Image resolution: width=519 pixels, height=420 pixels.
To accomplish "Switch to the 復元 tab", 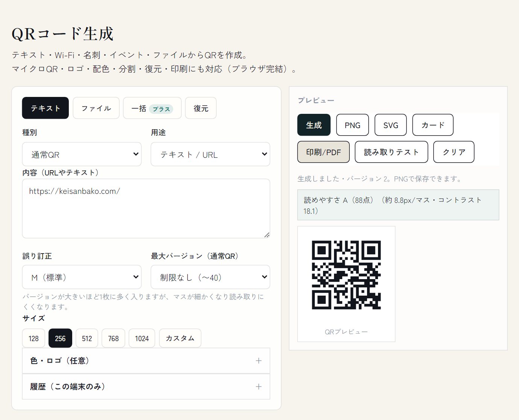I will click(x=201, y=108).
